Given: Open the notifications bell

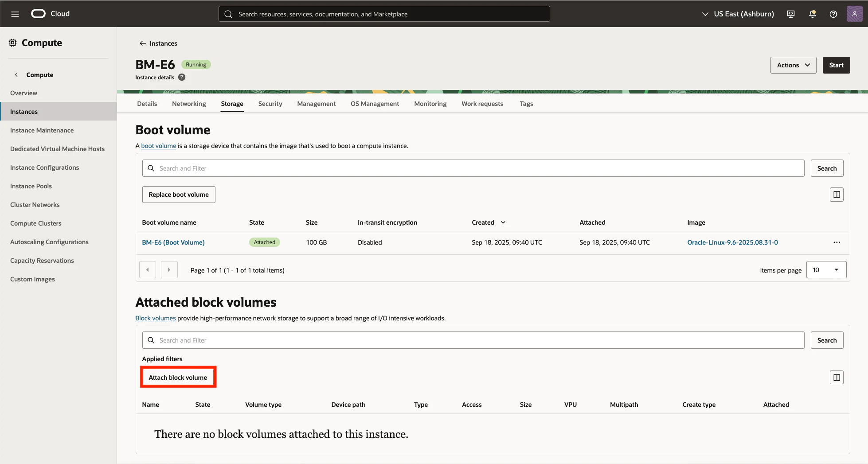Looking at the screenshot, I should tap(812, 14).
